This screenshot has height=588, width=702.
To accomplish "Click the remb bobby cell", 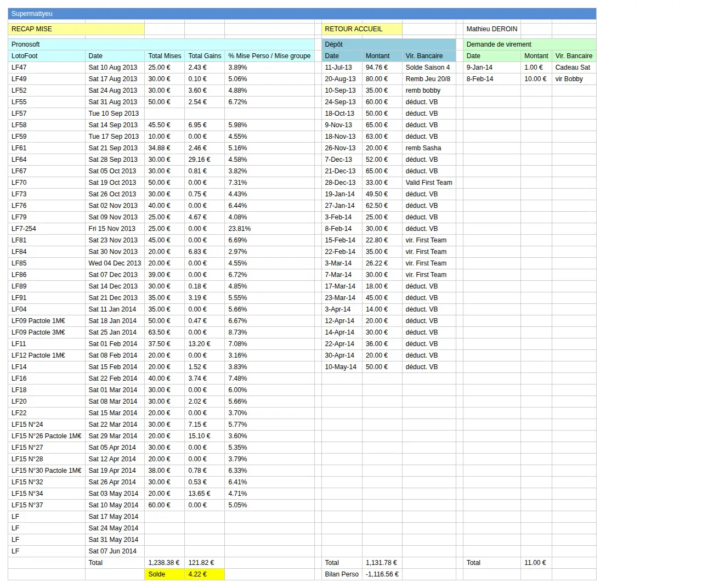I will (429, 91).
